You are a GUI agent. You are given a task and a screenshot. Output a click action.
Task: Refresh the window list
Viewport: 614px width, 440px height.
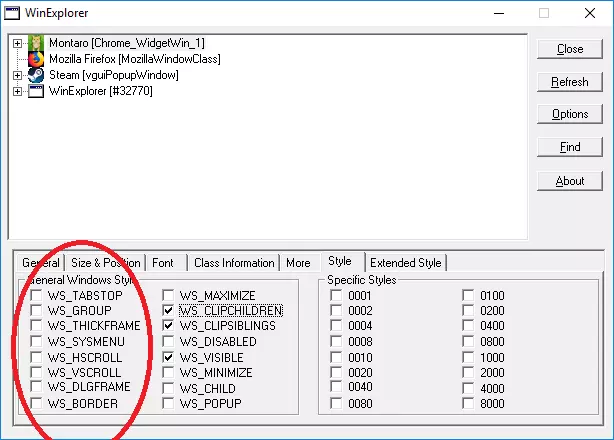pyautogui.click(x=570, y=82)
